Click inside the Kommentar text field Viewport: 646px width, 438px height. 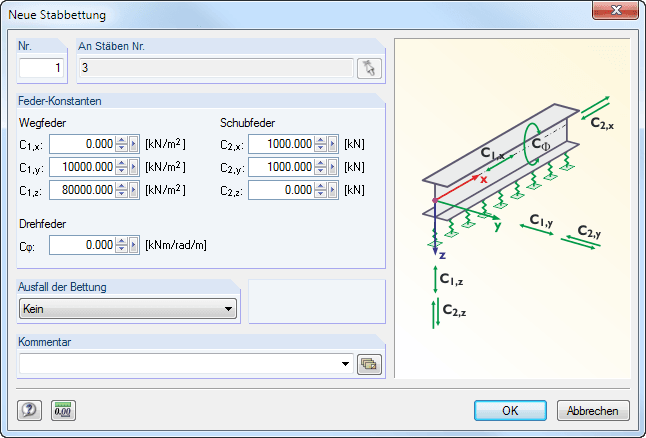coord(178,364)
